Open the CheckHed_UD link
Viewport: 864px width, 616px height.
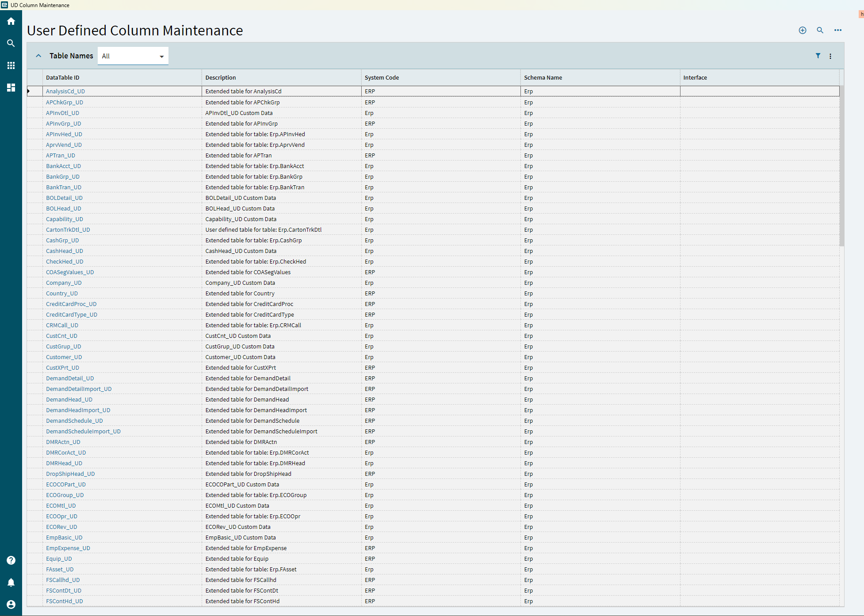[x=65, y=261]
